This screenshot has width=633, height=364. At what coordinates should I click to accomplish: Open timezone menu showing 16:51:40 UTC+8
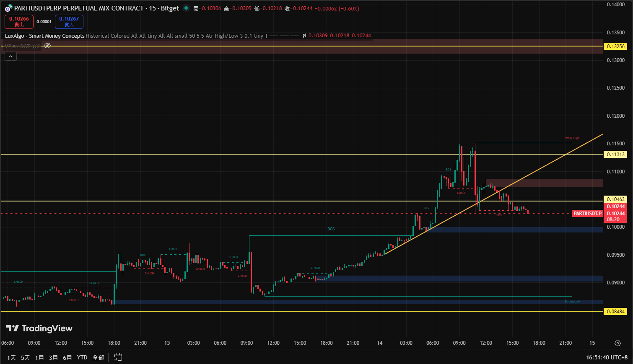tap(607, 357)
